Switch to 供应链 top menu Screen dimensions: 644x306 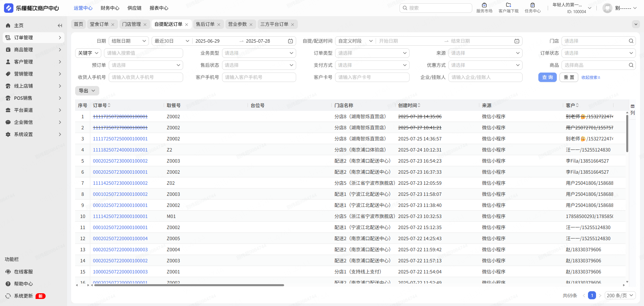point(135,8)
